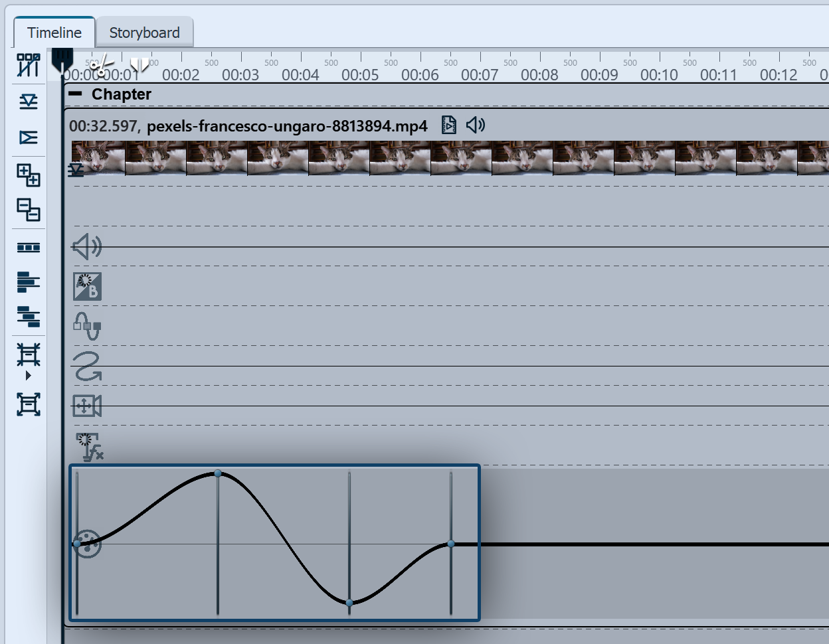Click the motion curve icon on the track

(86, 367)
